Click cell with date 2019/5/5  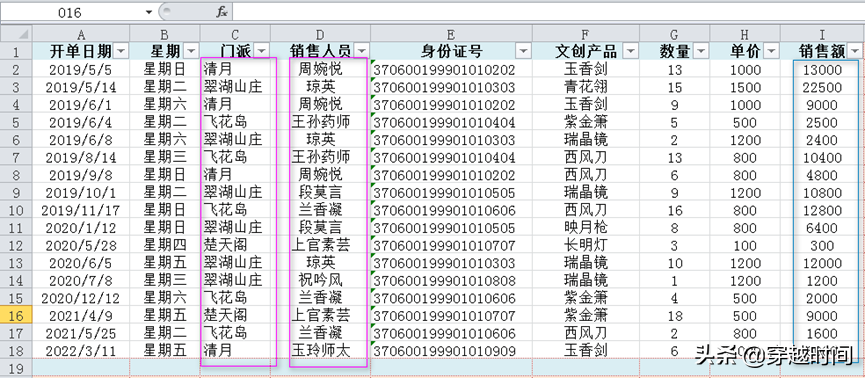(81, 70)
